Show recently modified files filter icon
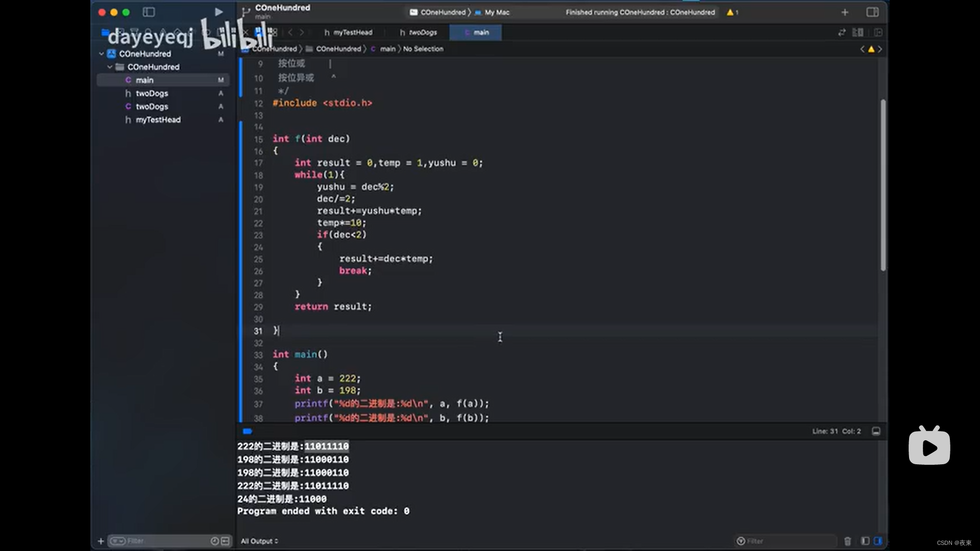 click(x=215, y=541)
